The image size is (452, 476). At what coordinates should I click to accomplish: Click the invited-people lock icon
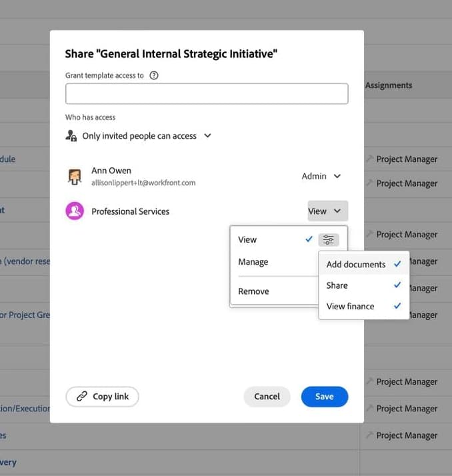point(71,136)
